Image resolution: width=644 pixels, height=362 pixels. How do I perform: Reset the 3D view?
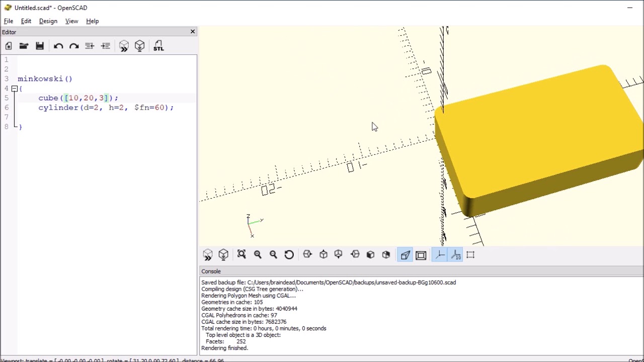pyautogui.click(x=289, y=255)
